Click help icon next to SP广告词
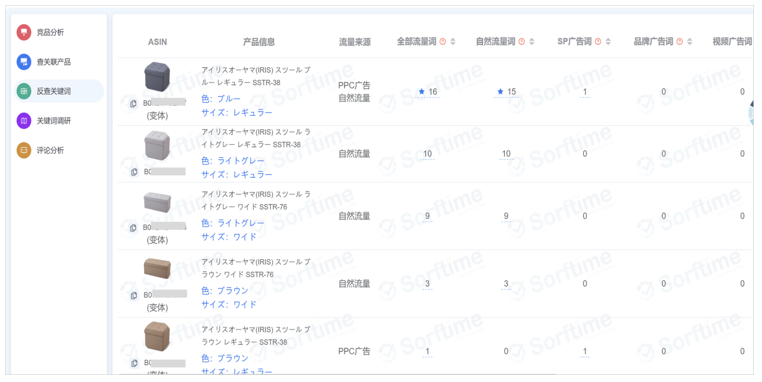762x382 pixels. [x=598, y=42]
